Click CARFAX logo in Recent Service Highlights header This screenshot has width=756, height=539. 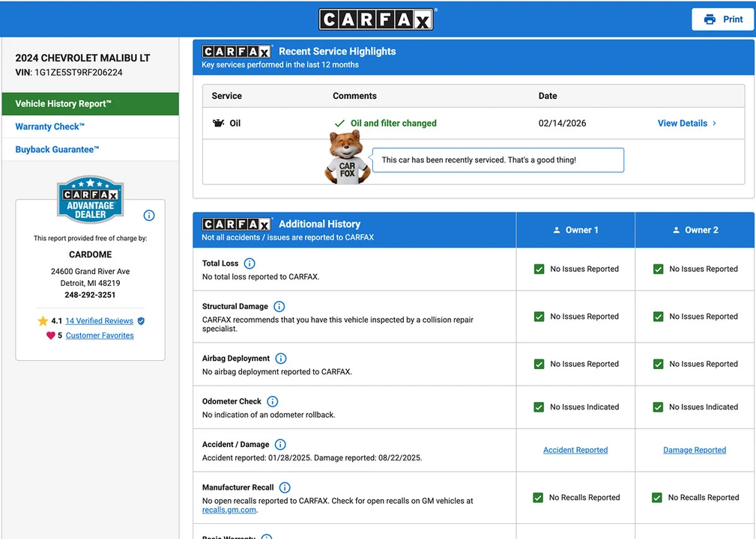pos(236,52)
